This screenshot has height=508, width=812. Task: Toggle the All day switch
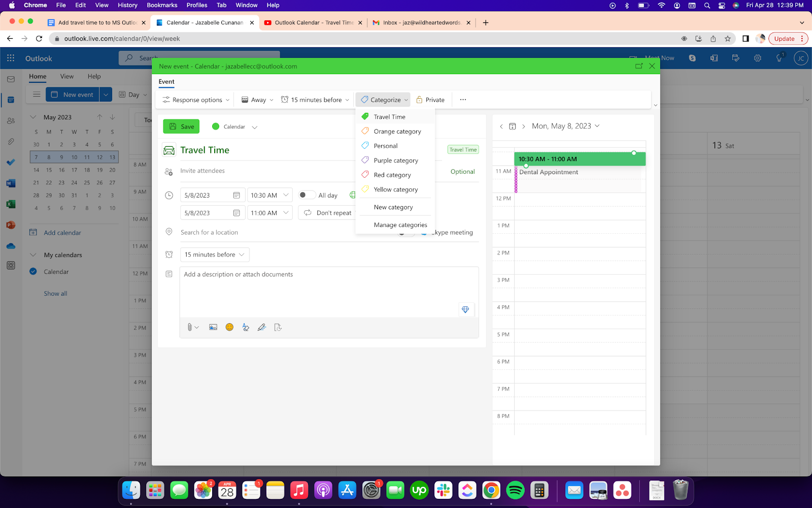click(x=307, y=195)
